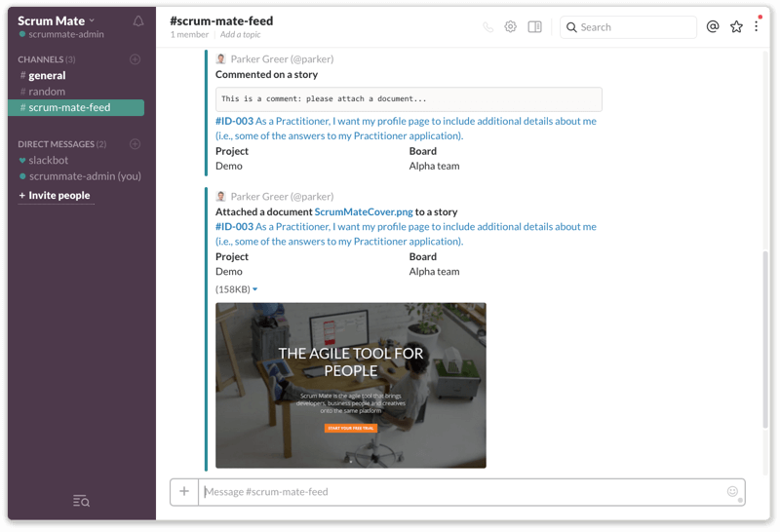The width and height of the screenshot is (780, 532).
Task: Click the message list scrollbar
Action: pos(765,338)
